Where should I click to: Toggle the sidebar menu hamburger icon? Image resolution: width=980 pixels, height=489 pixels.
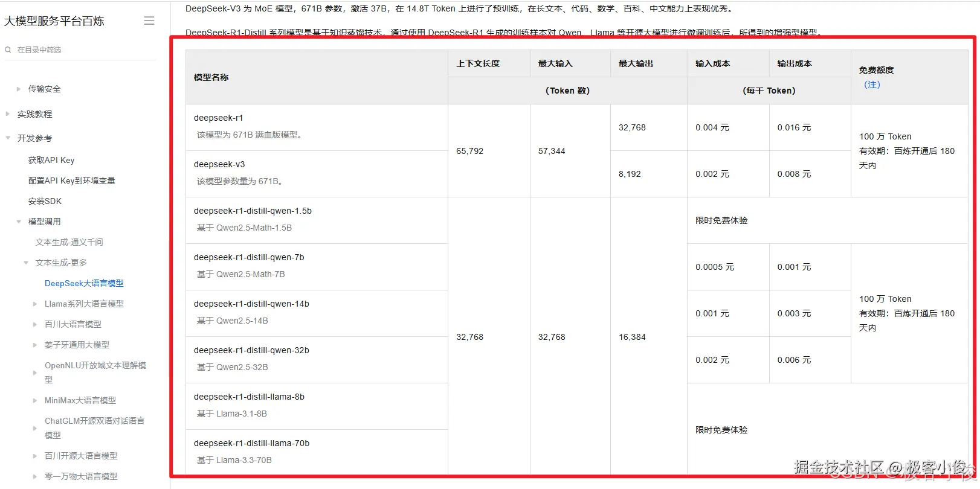(149, 21)
